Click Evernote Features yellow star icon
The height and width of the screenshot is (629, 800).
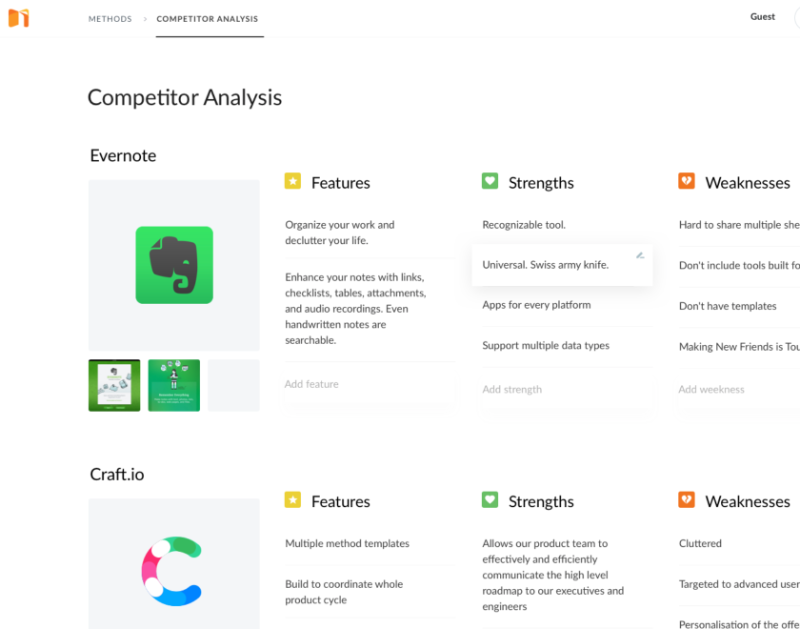[x=293, y=181]
